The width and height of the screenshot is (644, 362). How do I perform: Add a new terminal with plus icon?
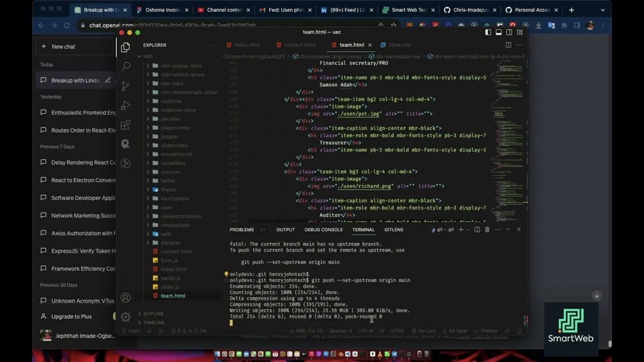point(460,230)
